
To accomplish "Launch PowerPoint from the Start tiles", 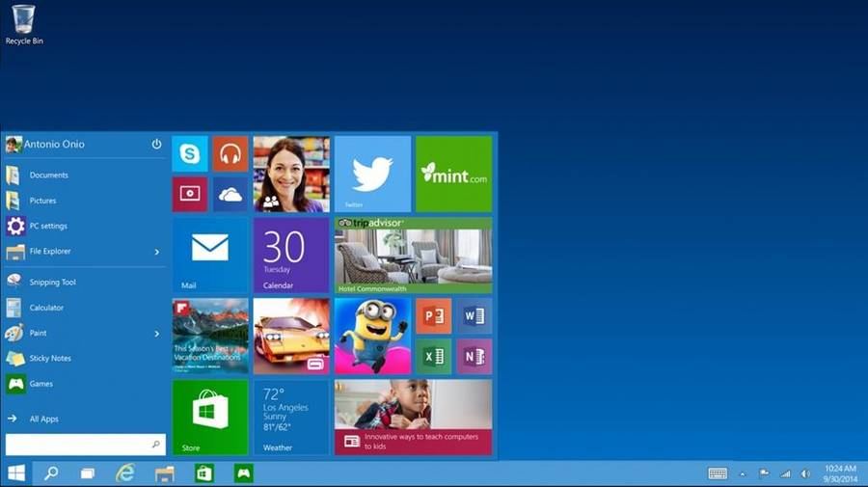I will point(433,315).
